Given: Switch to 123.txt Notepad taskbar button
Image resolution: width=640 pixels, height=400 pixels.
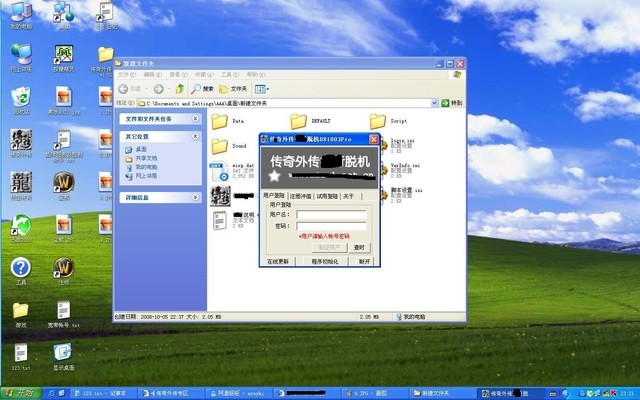Looking at the screenshot, I should 104,393.
